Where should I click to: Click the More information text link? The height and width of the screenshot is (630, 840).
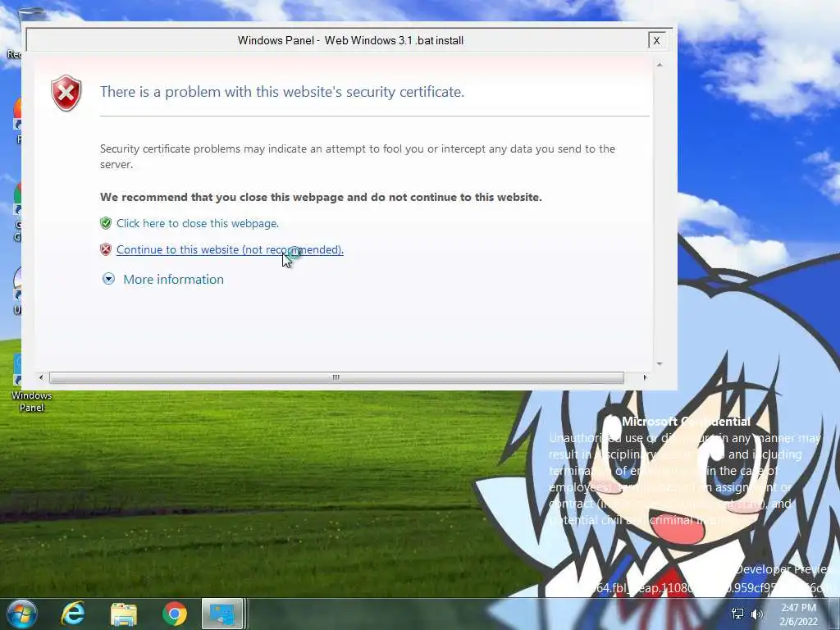(174, 279)
